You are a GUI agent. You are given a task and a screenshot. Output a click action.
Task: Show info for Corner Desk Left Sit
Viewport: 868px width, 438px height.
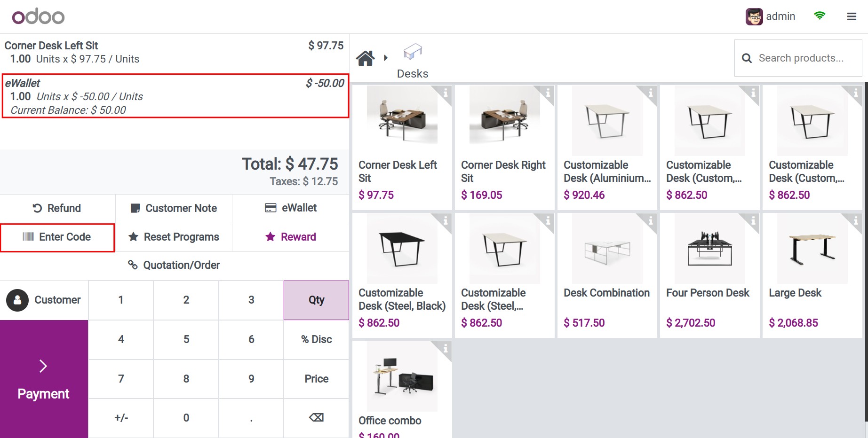[x=445, y=92]
